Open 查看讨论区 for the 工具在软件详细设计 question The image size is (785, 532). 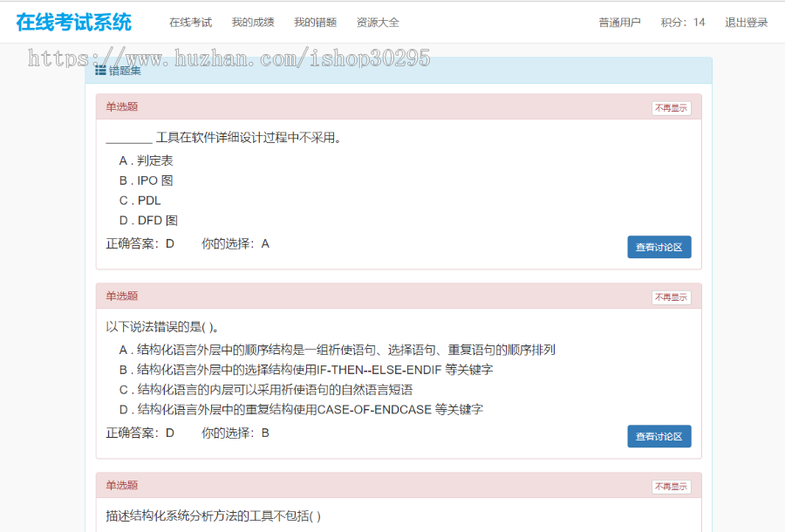pyautogui.click(x=659, y=247)
